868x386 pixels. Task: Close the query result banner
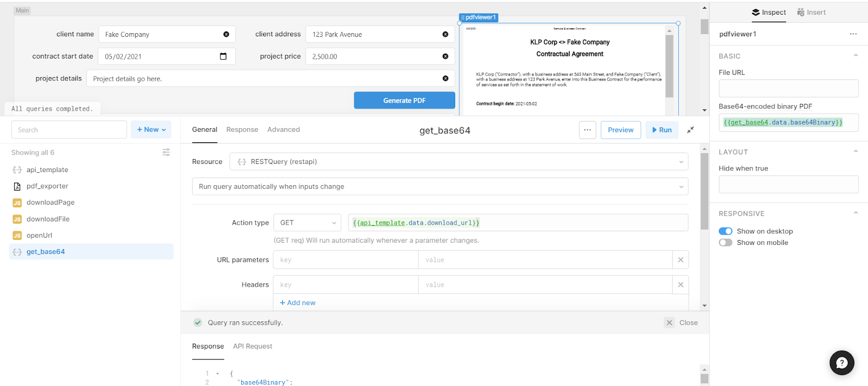tap(681, 322)
